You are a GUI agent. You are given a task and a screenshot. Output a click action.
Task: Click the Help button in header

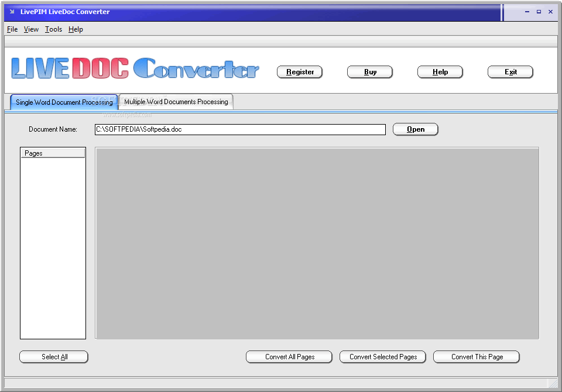coord(440,72)
